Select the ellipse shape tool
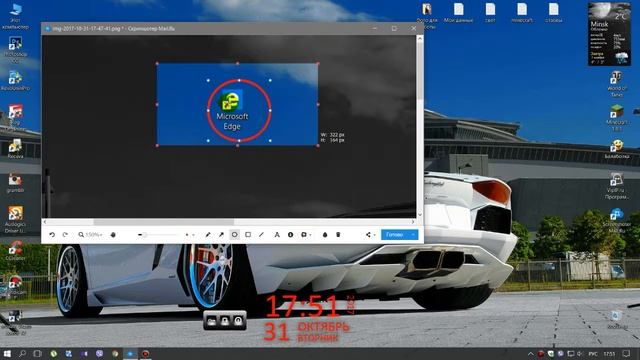Image resolution: width=640 pixels, height=360 pixels. (234, 235)
